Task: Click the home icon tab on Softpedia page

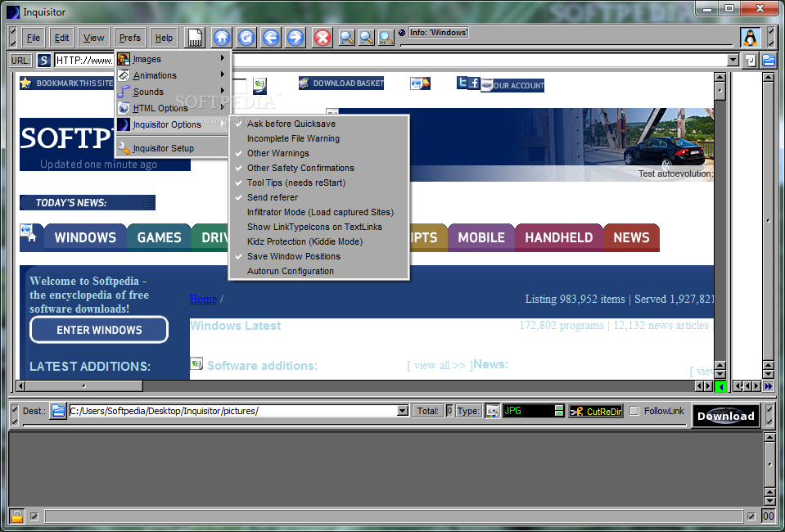Action: [x=32, y=237]
